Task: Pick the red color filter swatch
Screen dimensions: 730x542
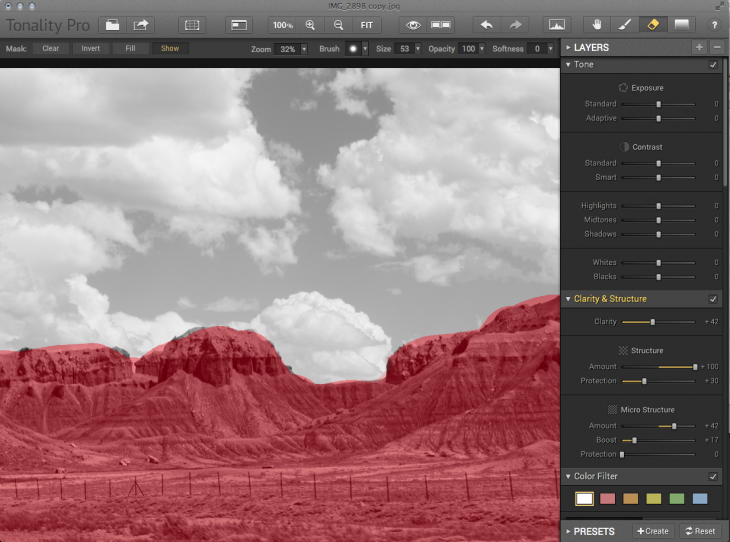Action: tap(608, 498)
